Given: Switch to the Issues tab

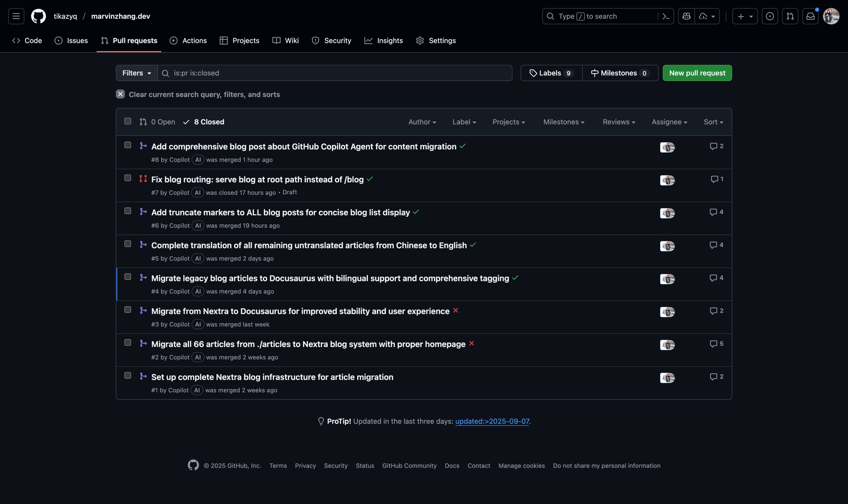Looking at the screenshot, I should pos(71,40).
